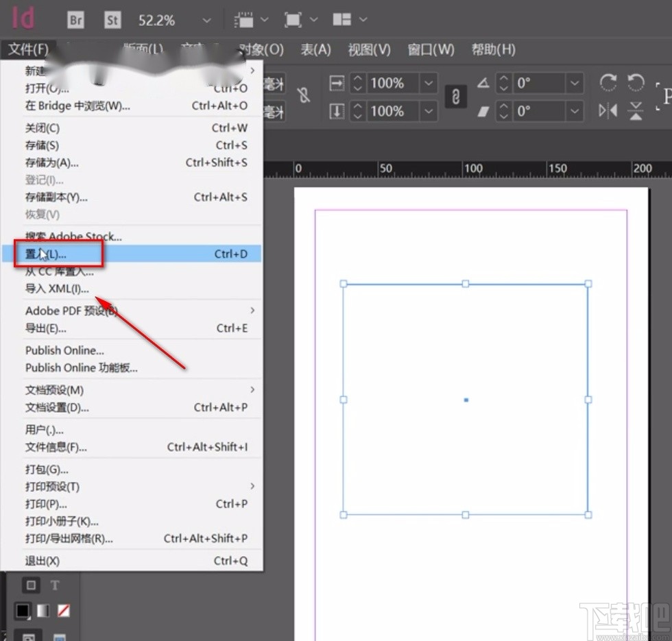Click the arrange documents icon
Screen dimensions: 672x641
coord(342,19)
